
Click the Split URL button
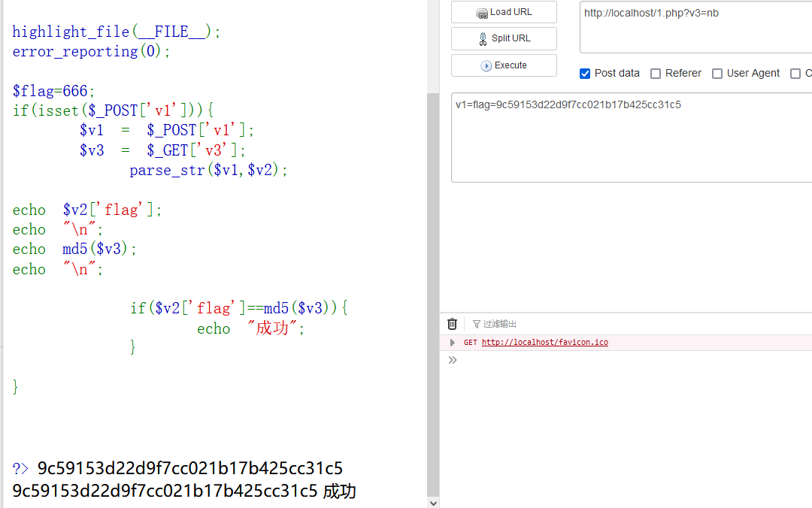(504, 38)
